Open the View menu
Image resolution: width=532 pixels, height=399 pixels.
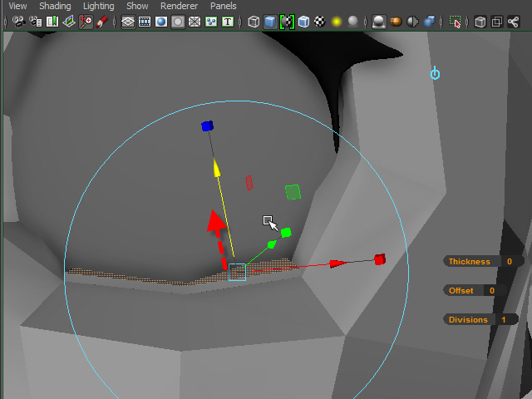(17, 6)
